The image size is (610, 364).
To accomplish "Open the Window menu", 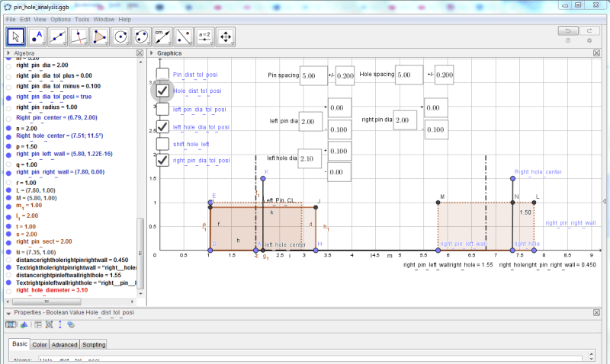I will click(104, 20).
